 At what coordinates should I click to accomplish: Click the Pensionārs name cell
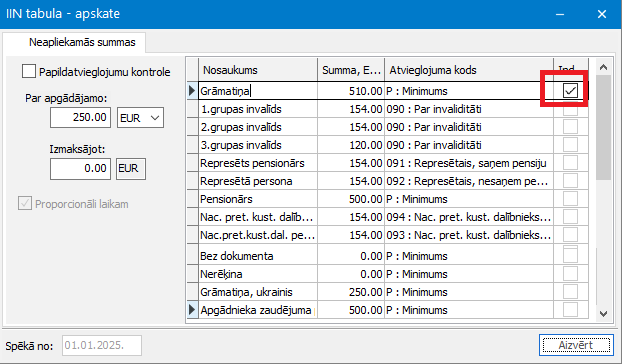point(258,199)
